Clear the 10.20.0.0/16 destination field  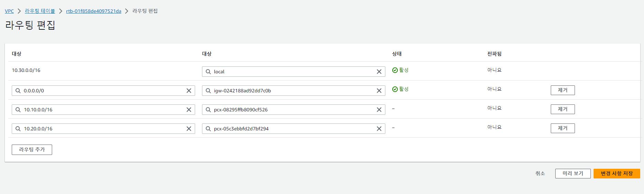point(189,129)
